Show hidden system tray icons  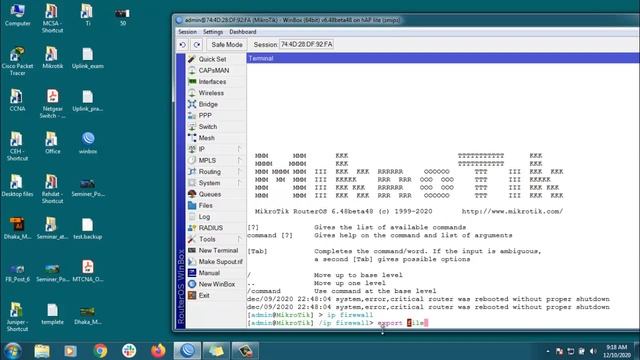(548, 351)
